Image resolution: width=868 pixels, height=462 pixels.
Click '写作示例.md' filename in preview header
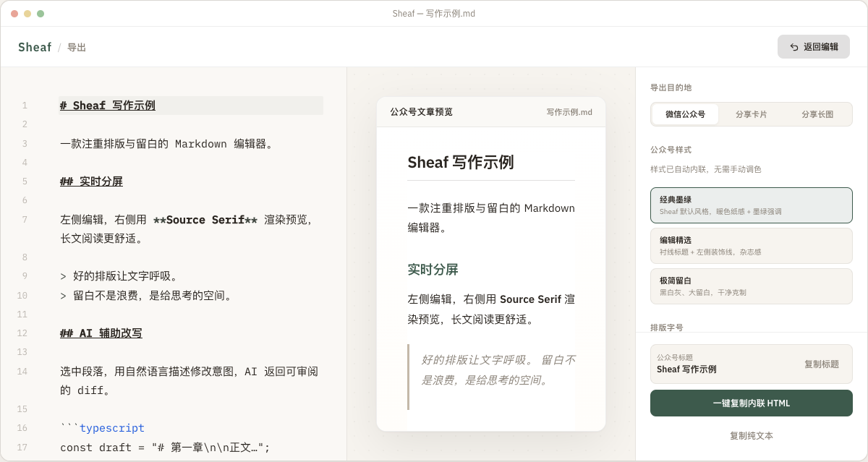(569, 112)
